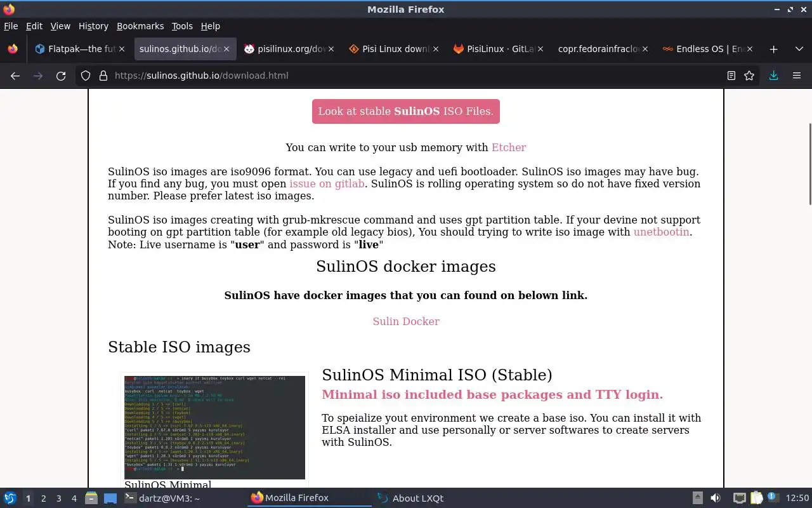Toggle Reader View in the address bar
The height and width of the screenshot is (508, 812).
point(731,76)
